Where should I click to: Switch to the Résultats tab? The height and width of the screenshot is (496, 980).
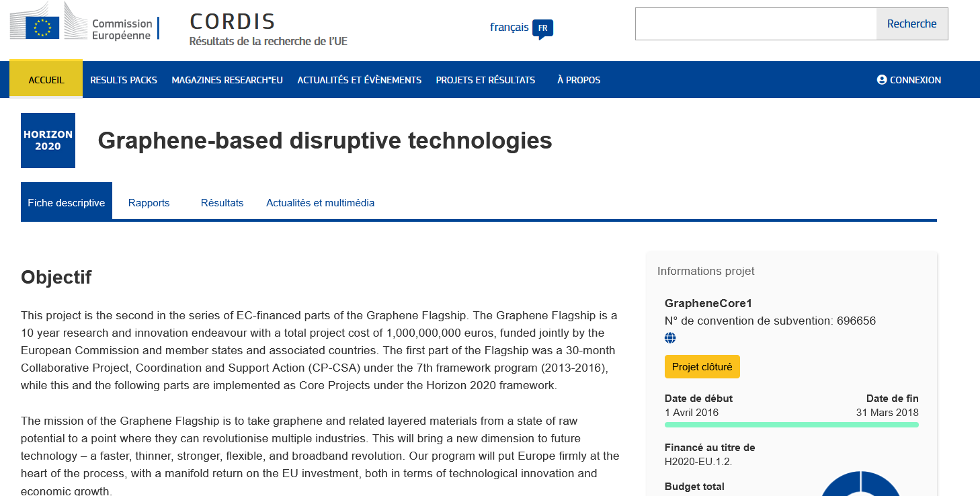(x=222, y=202)
